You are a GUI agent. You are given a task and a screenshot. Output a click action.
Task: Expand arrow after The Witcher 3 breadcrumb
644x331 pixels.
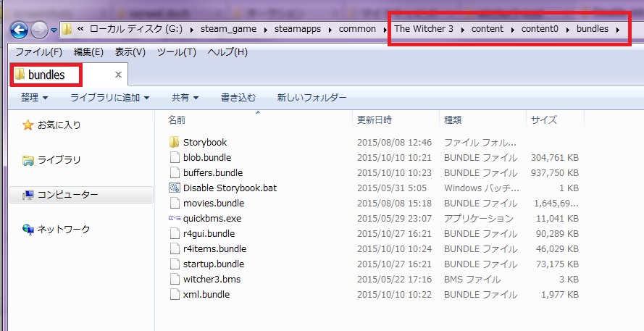click(x=462, y=30)
